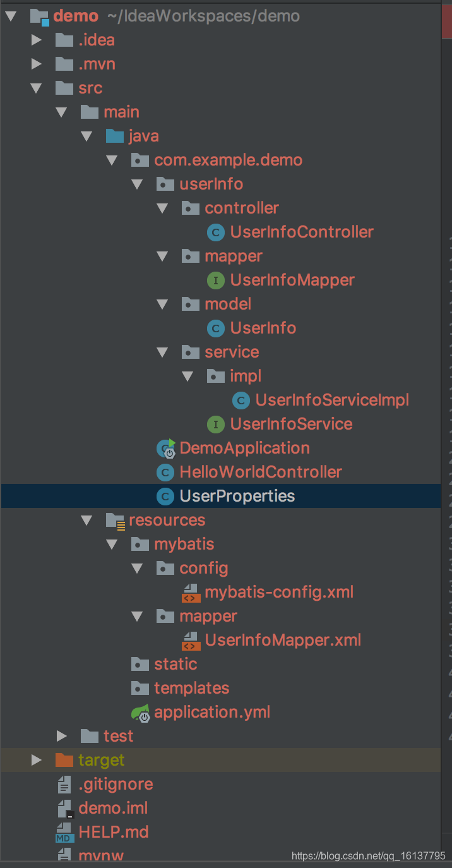The width and height of the screenshot is (452, 868).
Task: Click the UserInfoMapper.xml file icon
Action: click(x=191, y=641)
